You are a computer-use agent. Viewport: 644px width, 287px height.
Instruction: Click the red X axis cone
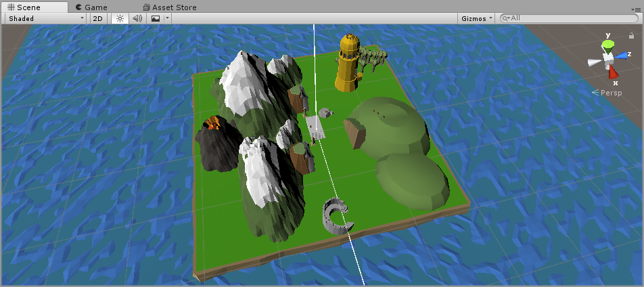pyautogui.click(x=613, y=72)
